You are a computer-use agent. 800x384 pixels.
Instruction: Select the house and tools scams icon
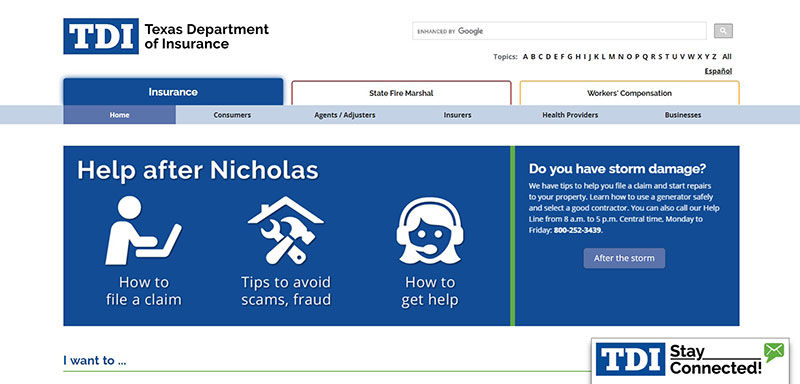click(286, 231)
